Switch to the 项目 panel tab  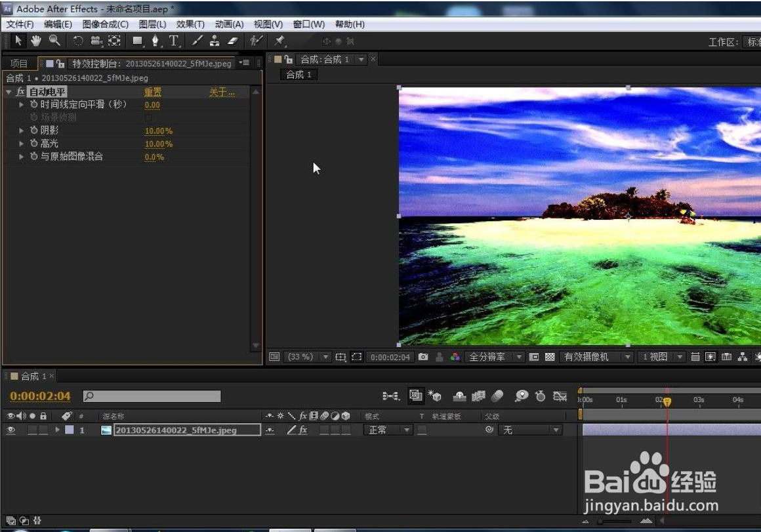coord(19,64)
